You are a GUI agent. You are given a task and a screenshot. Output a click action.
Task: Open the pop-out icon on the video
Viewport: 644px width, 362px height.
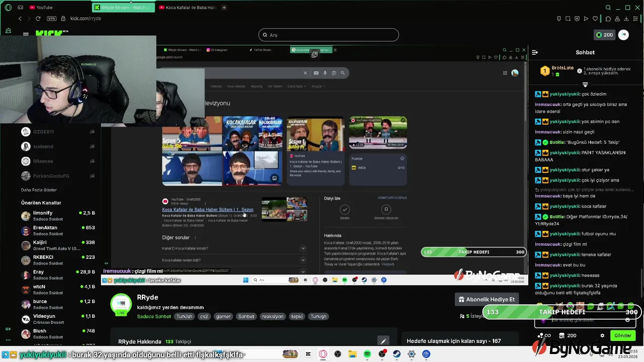click(x=314, y=54)
